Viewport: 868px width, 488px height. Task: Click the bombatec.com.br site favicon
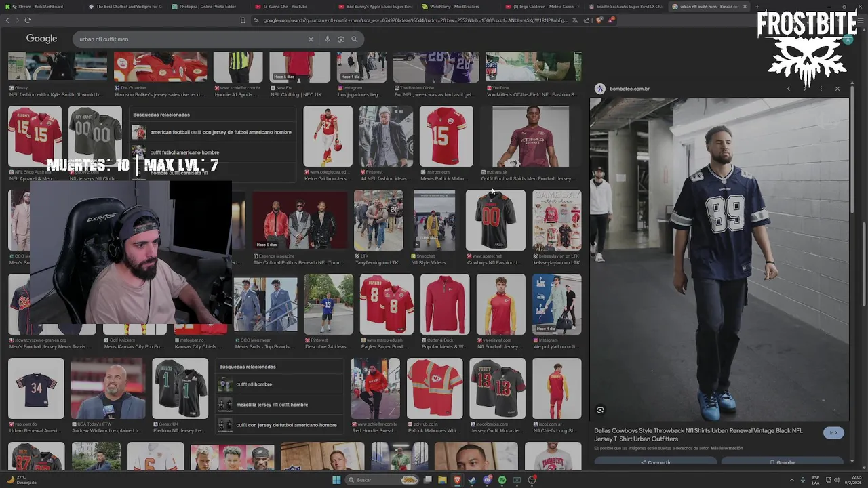[599, 89]
